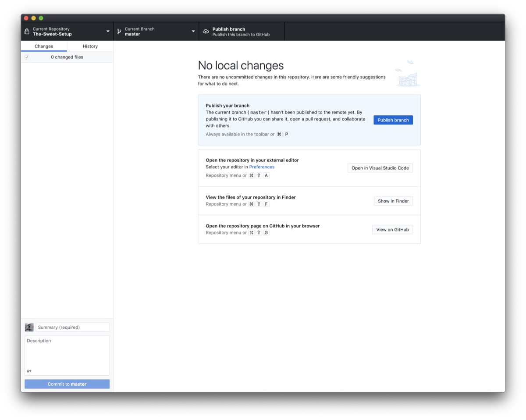Expand the Current Branch dropdown arrow
Viewport: 526px width, 420px height.
pos(193,32)
